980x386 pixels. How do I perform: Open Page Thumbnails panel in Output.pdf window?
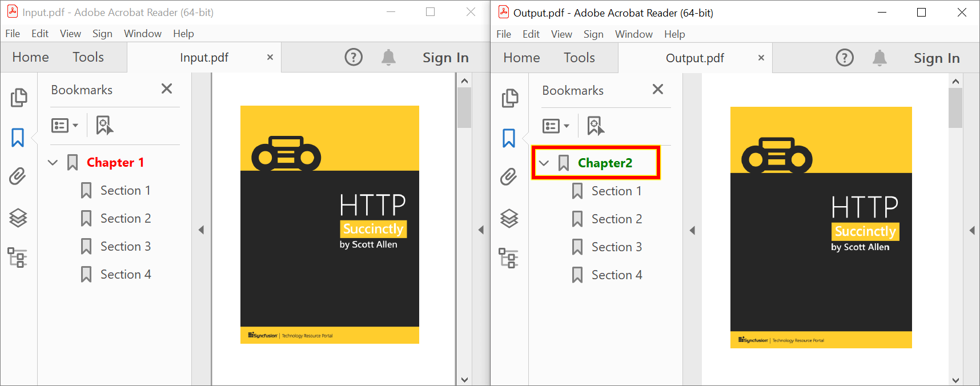[x=509, y=98]
